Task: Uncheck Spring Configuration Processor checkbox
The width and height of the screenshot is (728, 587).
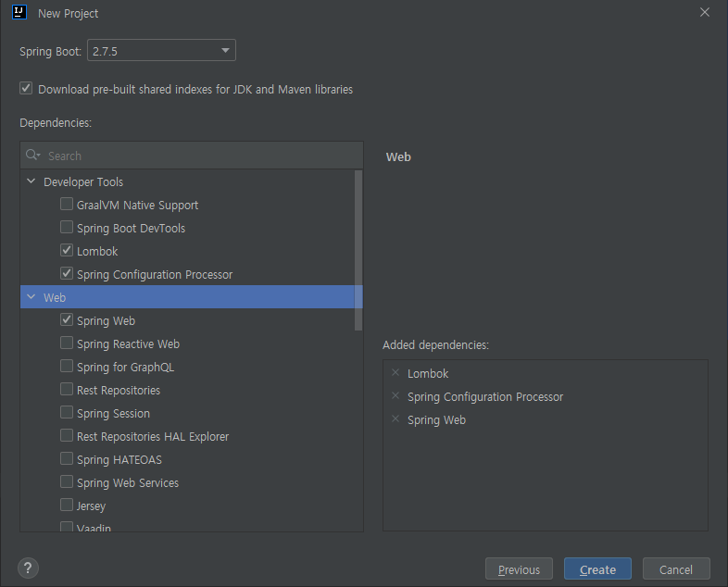Action: (x=67, y=273)
